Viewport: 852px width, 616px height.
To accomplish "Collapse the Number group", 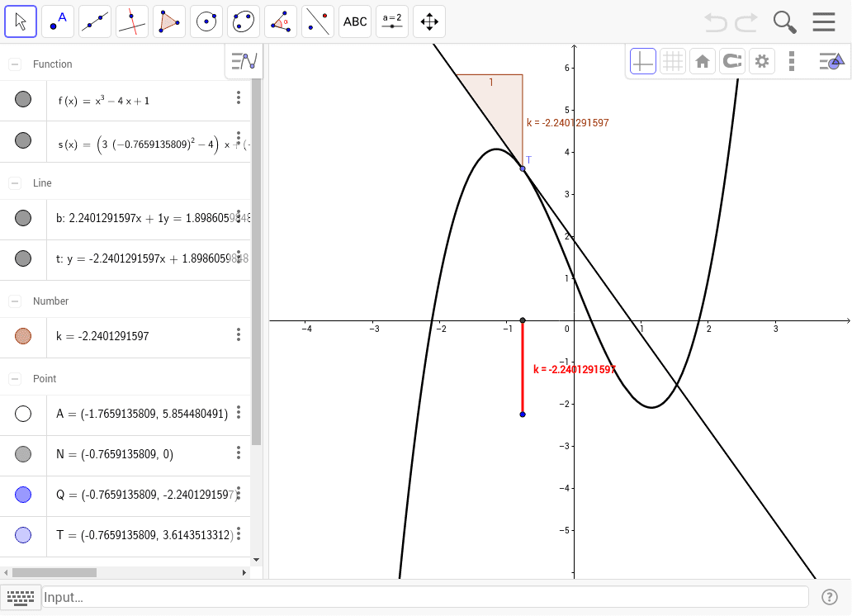I will click(x=15, y=301).
